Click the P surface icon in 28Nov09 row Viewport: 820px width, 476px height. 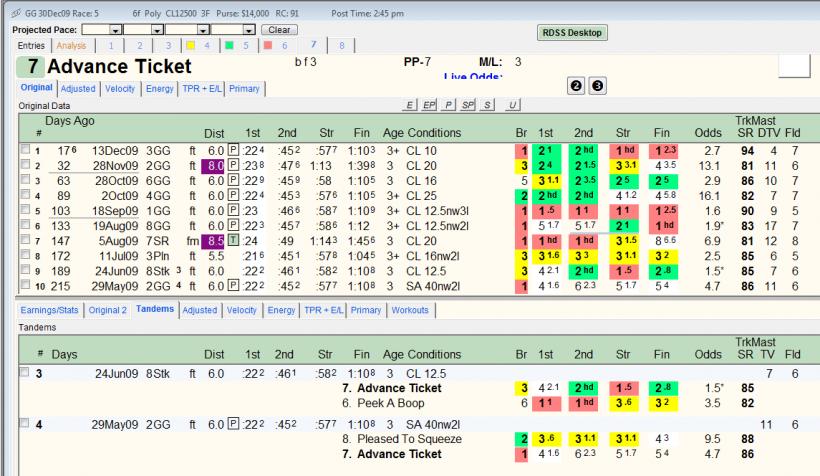click(x=233, y=165)
